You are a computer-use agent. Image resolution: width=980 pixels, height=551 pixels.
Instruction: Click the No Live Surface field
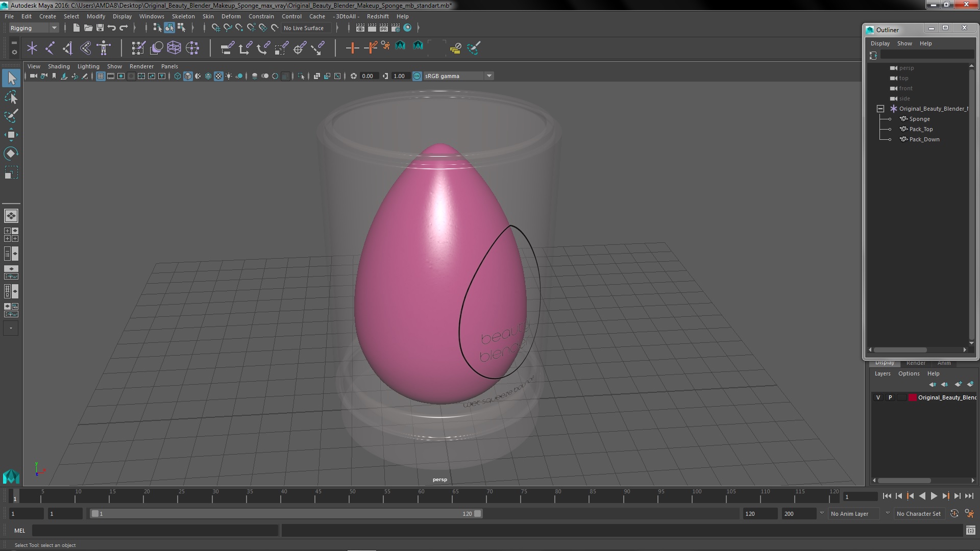point(304,28)
